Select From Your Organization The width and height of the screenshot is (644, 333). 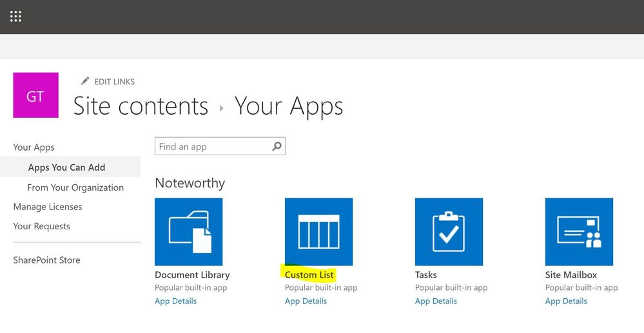(x=75, y=187)
